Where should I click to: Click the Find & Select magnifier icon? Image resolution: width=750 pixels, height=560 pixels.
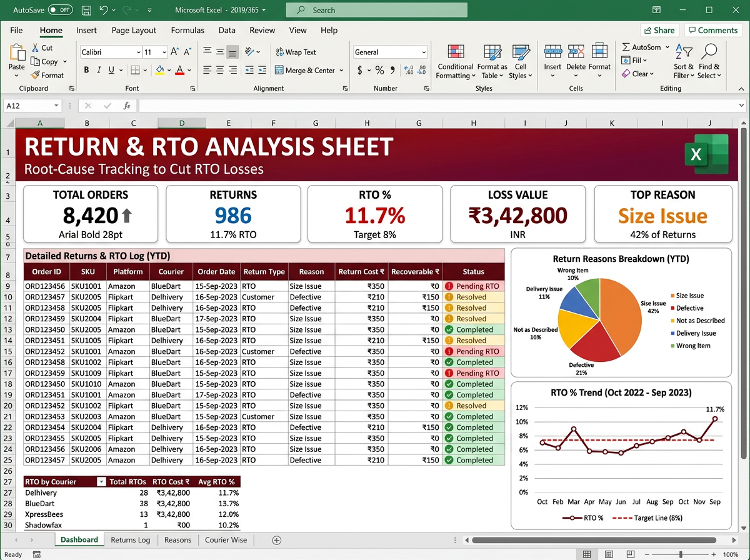click(x=709, y=52)
